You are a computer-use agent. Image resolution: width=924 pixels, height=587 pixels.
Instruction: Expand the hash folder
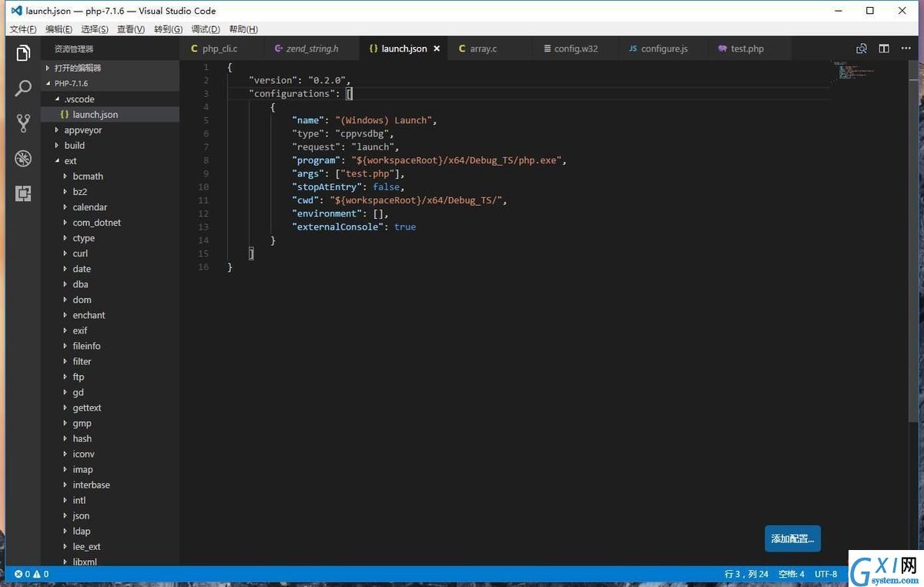click(110, 438)
